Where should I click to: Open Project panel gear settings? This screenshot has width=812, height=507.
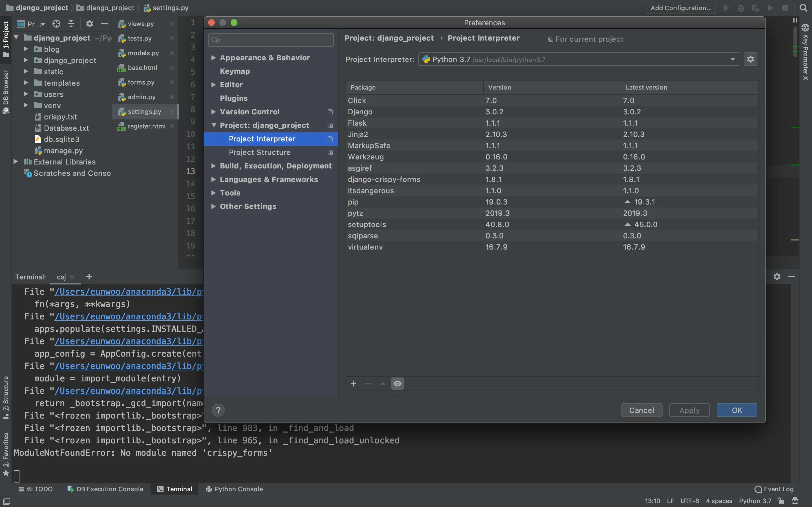(89, 24)
